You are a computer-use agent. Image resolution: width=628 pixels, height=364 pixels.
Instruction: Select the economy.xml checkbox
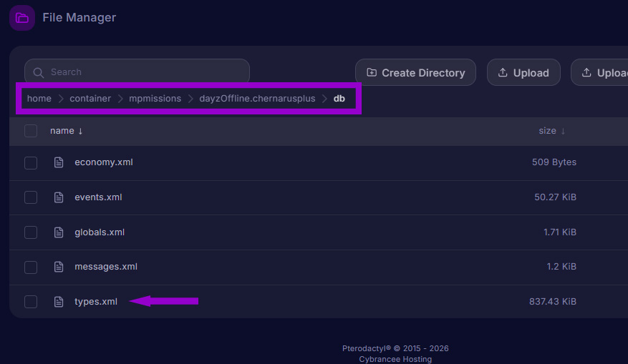[x=31, y=162]
